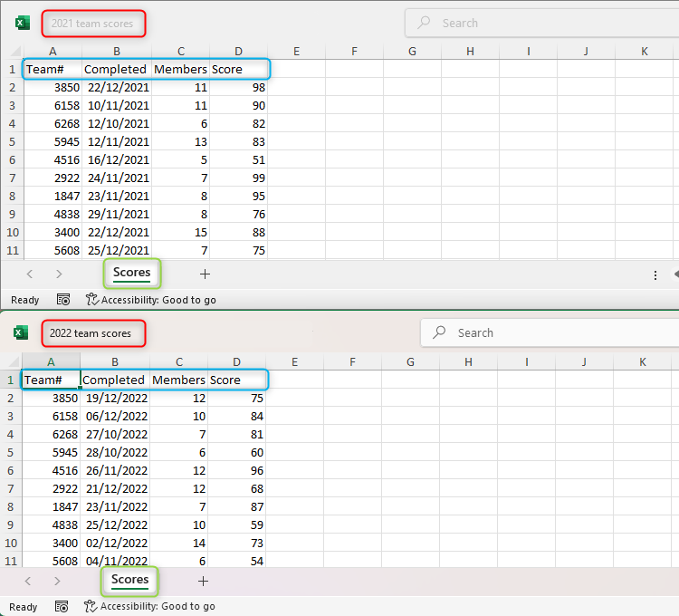
Task: Click the Excel logo in the 2021 team scores window
Action: tap(23, 23)
